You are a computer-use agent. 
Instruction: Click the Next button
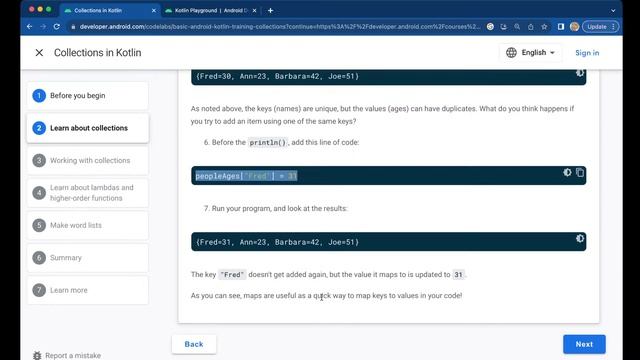(584, 344)
